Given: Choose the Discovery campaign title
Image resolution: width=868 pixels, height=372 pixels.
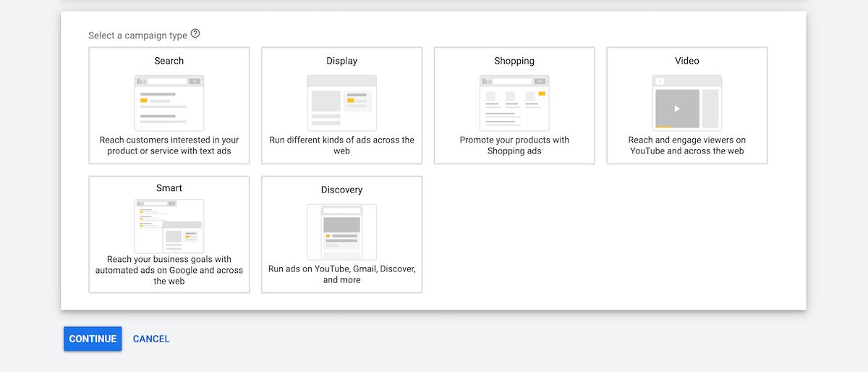Looking at the screenshot, I should (x=341, y=190).
